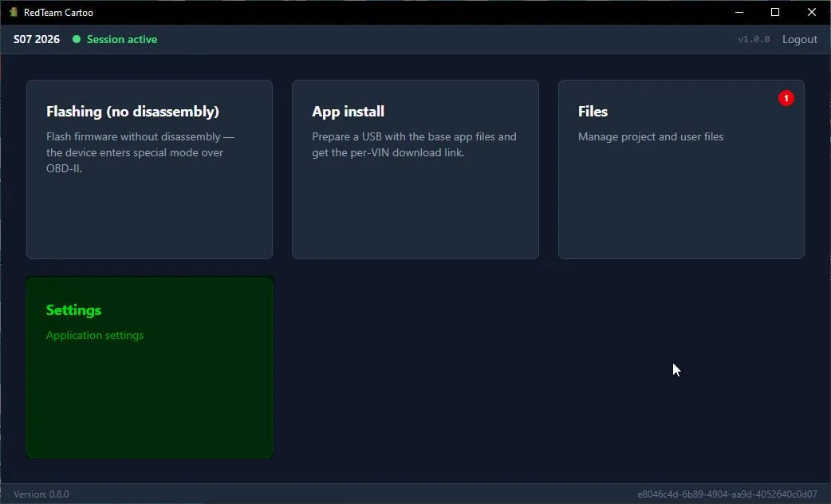The height and width of the screenshot is (504, 831).
Task: Click the red notification badge on Files
Action: 786,98
